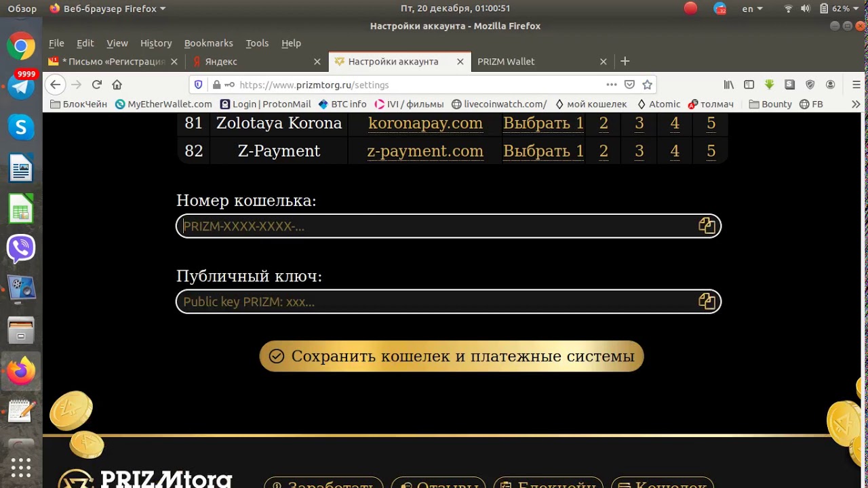Open the Atomic bookmark
This screenshot has height=488, width=868.
pyautogui.click(x=658, y=104)
